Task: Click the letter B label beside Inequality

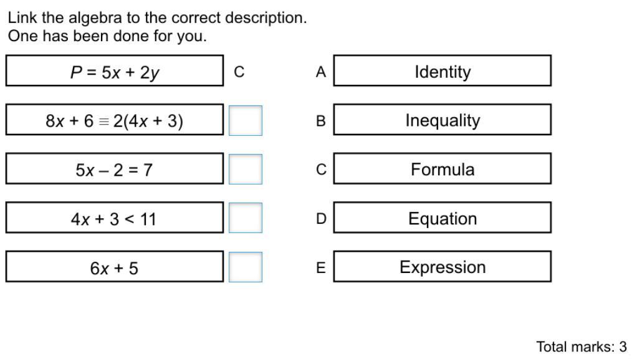Action: [321, 121]
